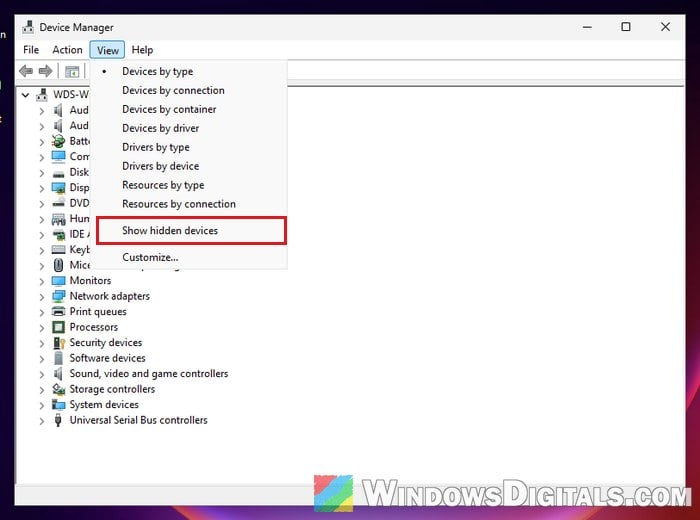Select the System devices row label

[x=104, y=404]
